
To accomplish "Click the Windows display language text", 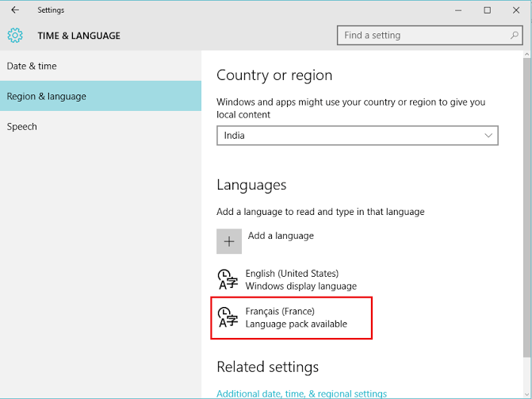I will pyautogui.click(x=301, y=286).
